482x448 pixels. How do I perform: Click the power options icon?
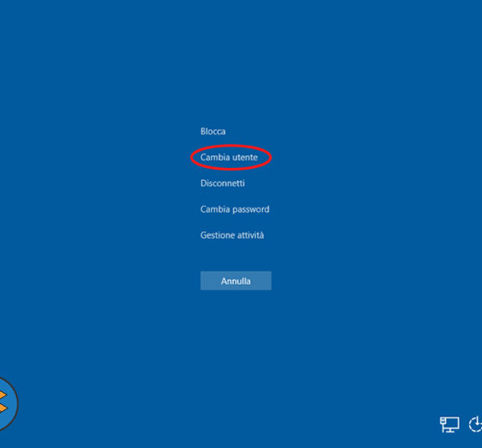click(476, 424)
